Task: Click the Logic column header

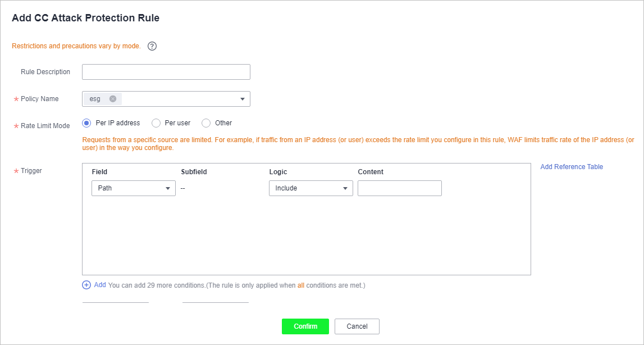Action: [x=278, y=172]
